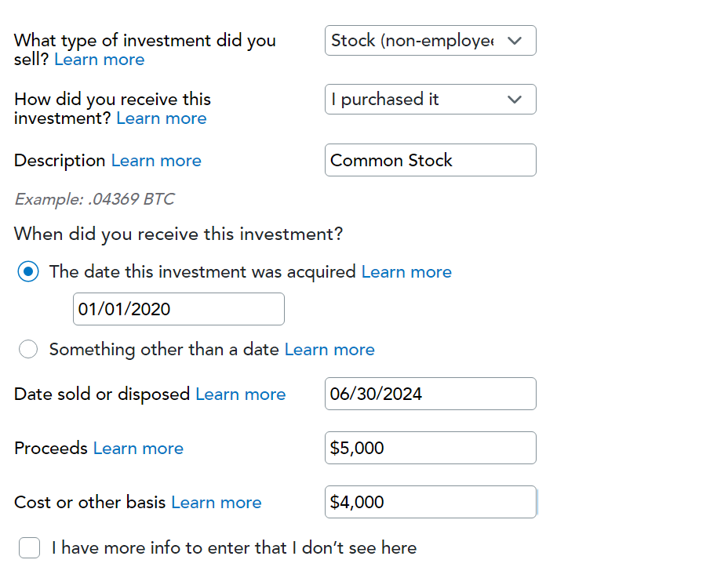Check 'I have more info to enter' box
Screen dimensions: 728x567
tap(30, 547)
